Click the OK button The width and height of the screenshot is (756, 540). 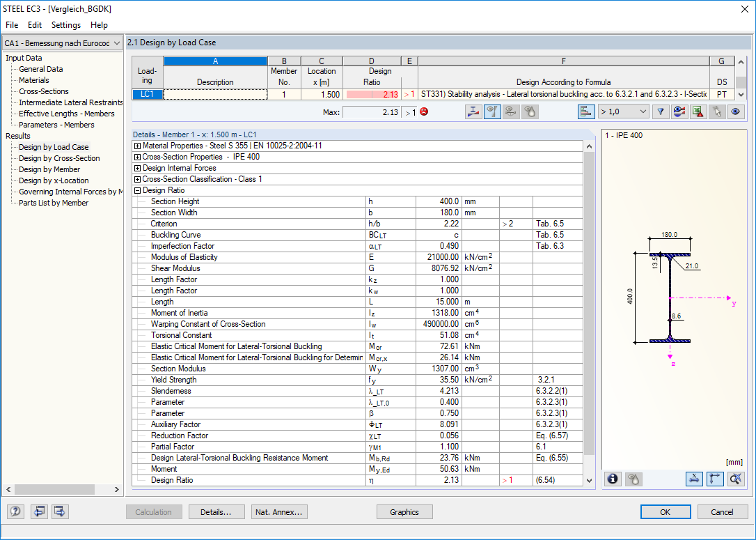click(666, 512)
